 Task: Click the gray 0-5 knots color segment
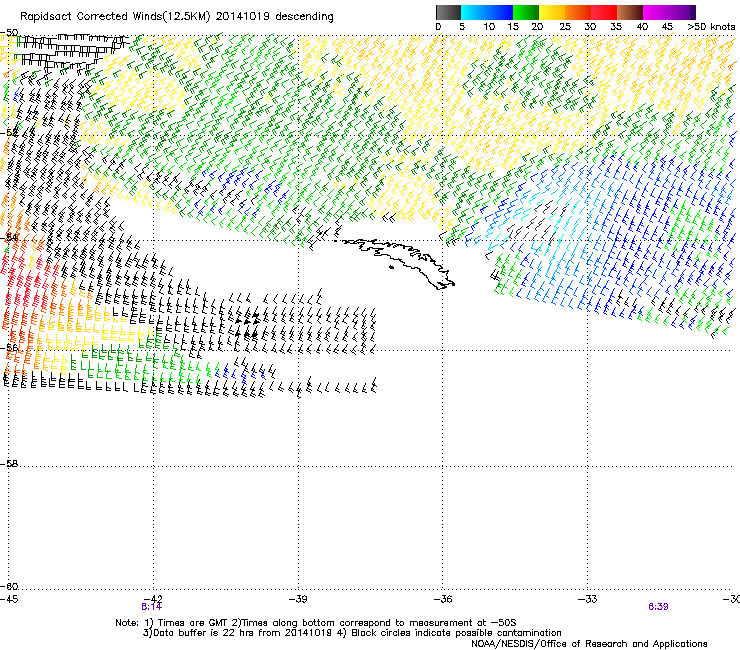point(448,12)
